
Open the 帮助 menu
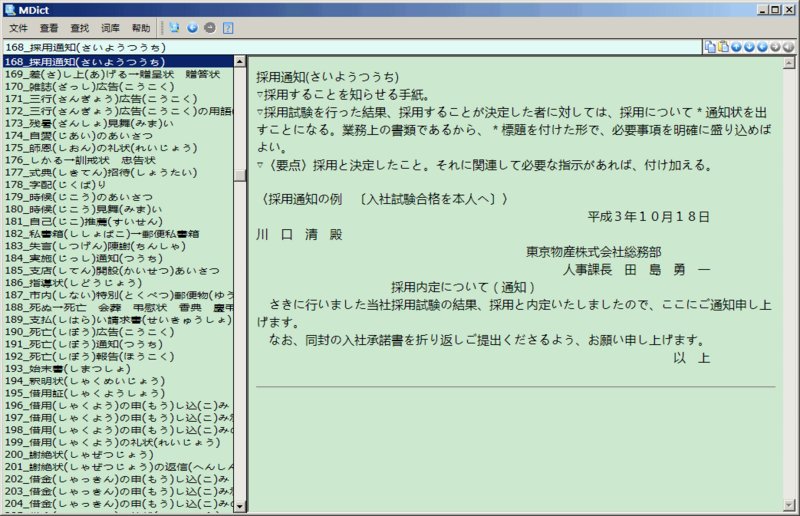click(x=141, y=28)
